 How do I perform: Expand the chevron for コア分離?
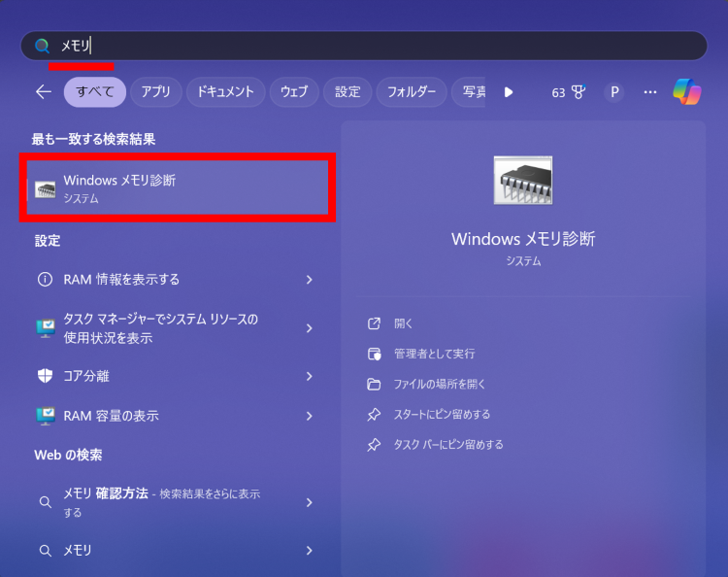point(310,376)
